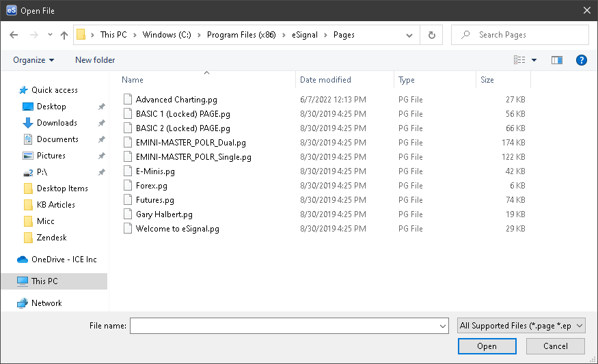Viewport: 598px width, 364px height.
Task: Select This PC in the navigation pane
Action: [x=44, y=281]
